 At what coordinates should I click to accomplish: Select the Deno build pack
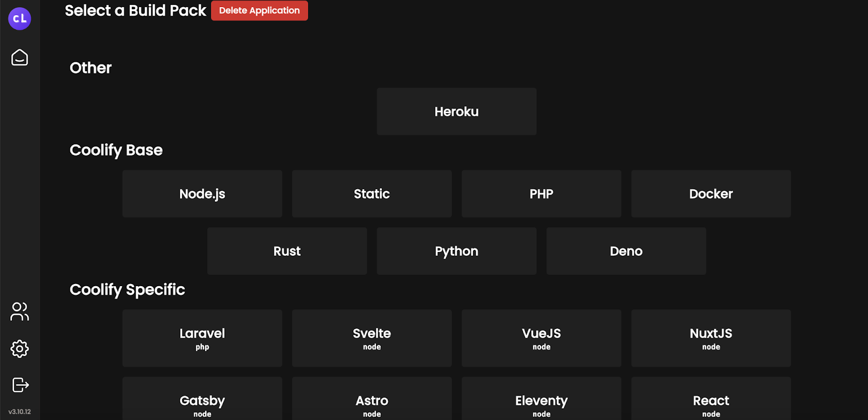[626, 251]
